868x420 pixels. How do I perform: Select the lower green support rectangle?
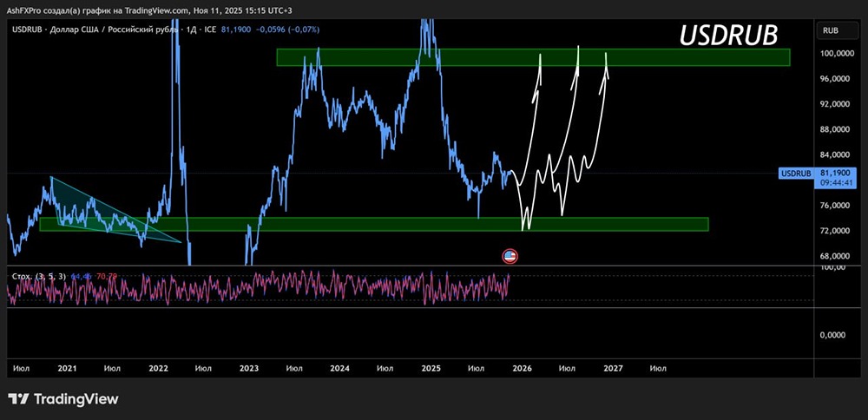tap(373, 225)
